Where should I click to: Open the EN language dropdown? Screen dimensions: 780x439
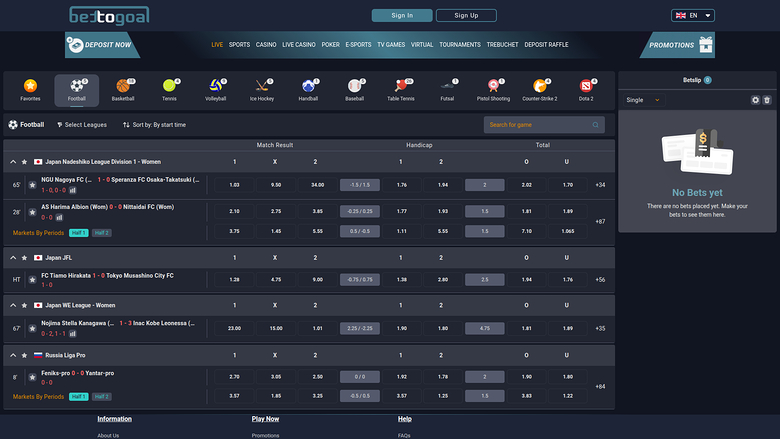(693, 15)
